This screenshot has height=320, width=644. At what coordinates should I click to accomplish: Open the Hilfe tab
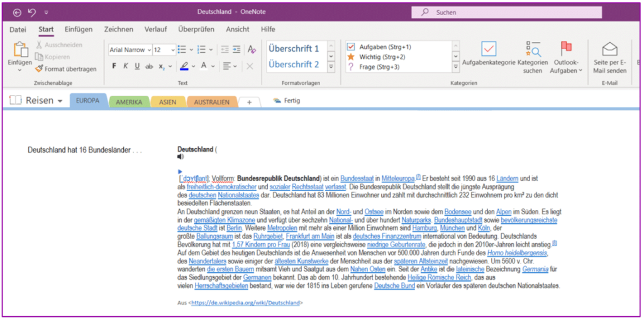(x=268, y=30)
